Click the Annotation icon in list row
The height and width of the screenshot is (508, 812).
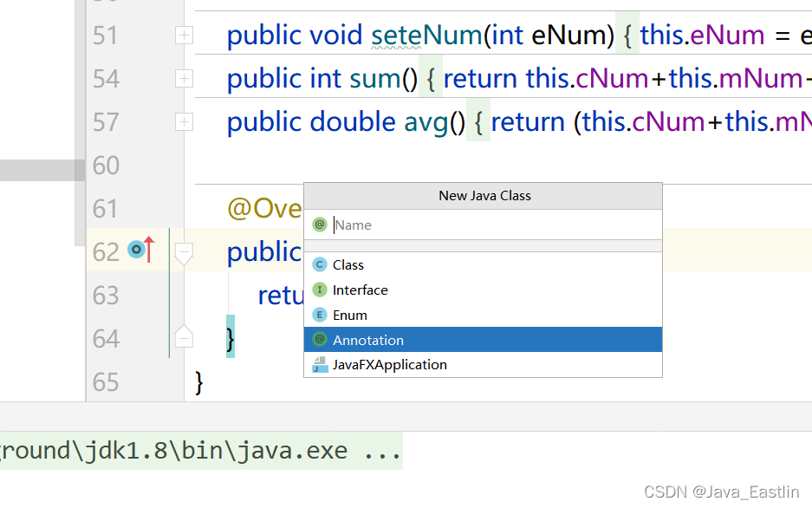pyautogui.click(x=320, y=340)
